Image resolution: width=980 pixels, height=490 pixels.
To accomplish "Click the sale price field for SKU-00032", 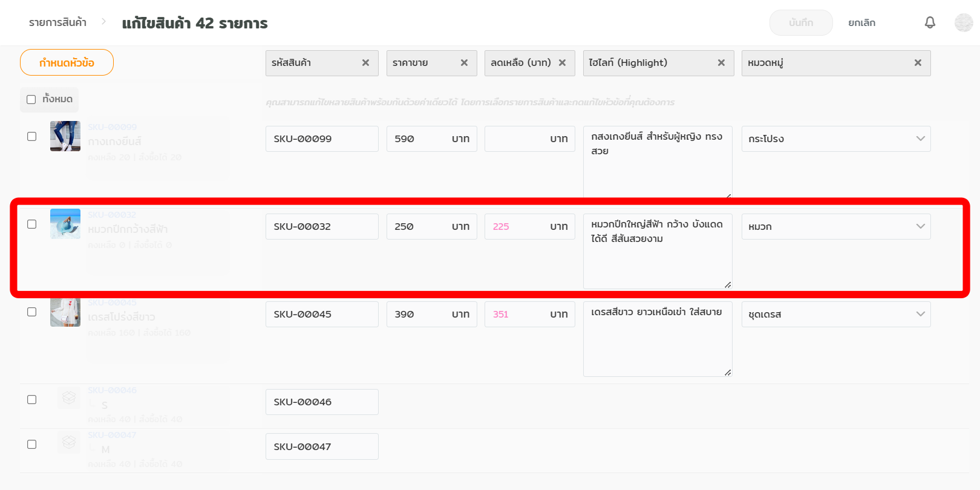I will point(517,226).
